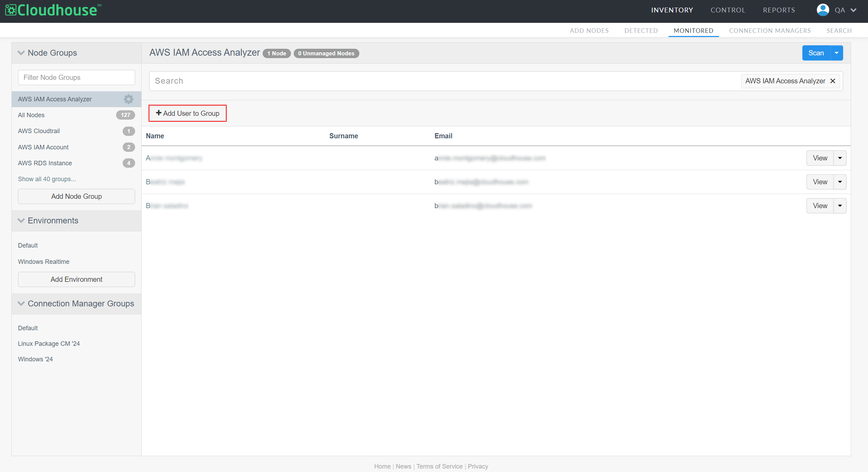Collapse the Node Groups section
The height and width of the screenshot is (472, 868).
[21, 53]
